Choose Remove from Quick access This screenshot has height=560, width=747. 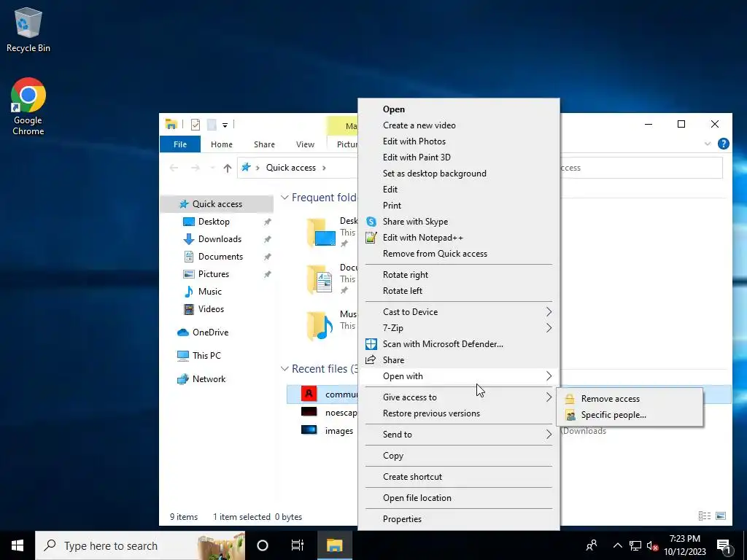[435, 254]
